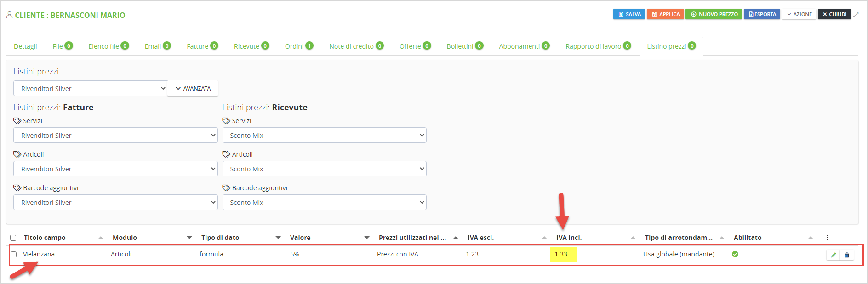
Task: Click the SALVA button
Action: 629,14
